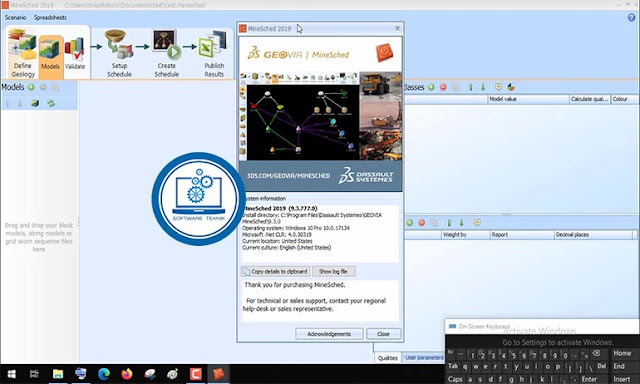This screenshot has height=384, width=640.
Task: Click the block model cube icon in Models panel
Action: [x=35, y=104]
